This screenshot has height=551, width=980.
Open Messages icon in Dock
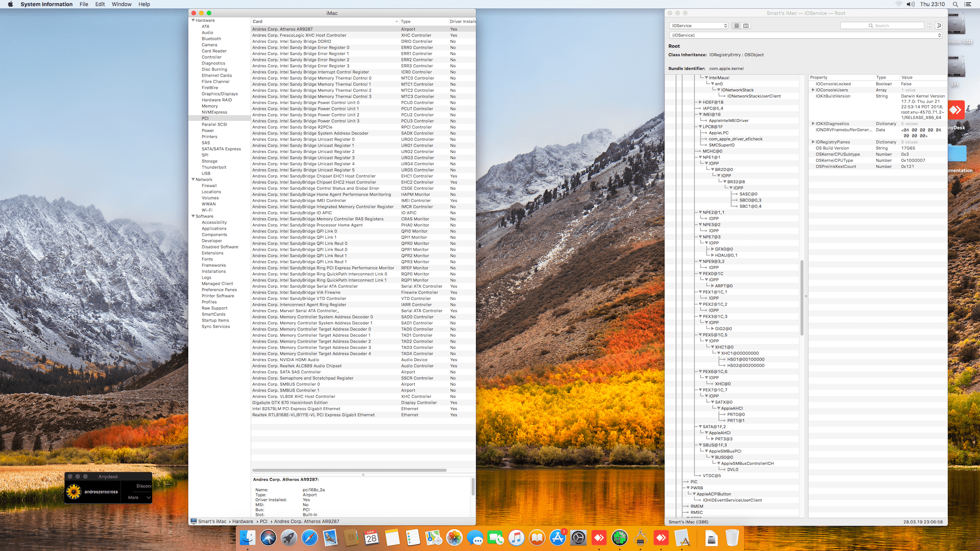click(475, 538)
